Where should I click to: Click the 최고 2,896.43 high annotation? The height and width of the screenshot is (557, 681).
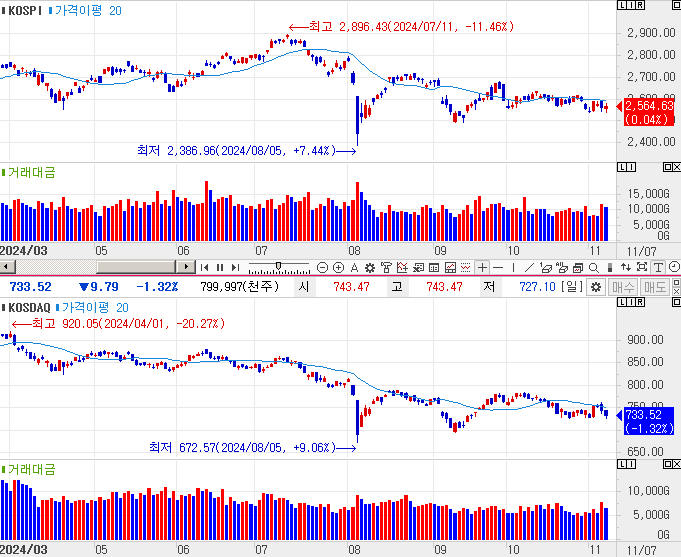401,27
